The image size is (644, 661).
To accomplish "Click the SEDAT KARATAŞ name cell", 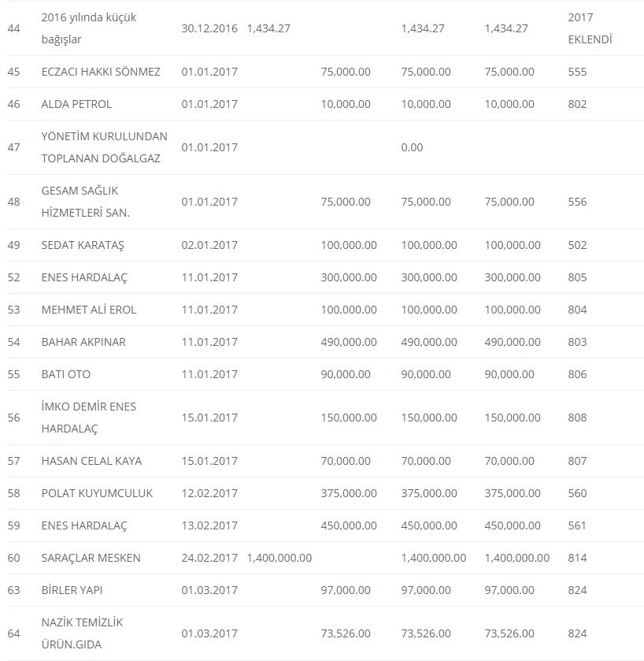I will tap(83, 245).
